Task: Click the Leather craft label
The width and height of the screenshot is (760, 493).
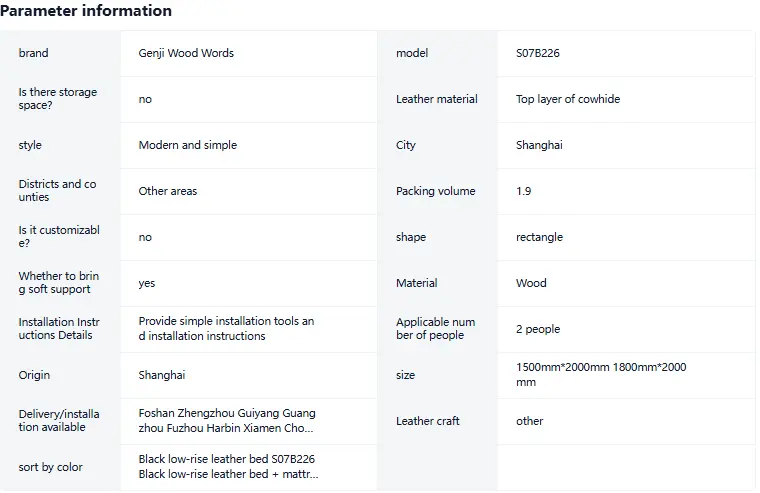Action: (428, 421)
